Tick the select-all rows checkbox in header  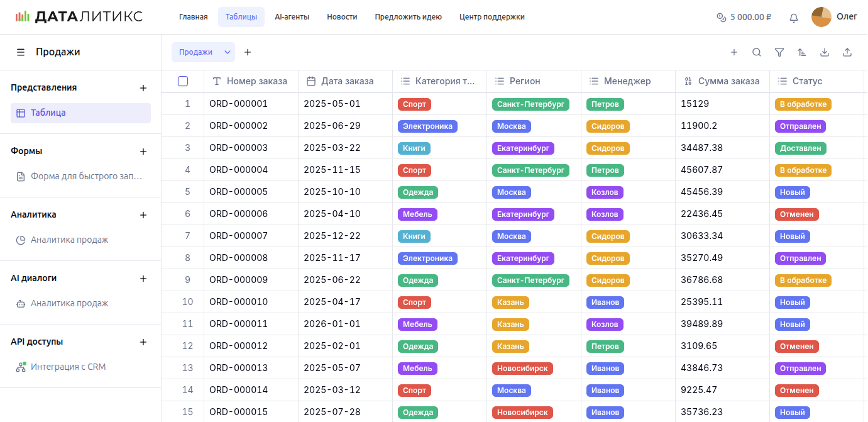click(183, 81)
